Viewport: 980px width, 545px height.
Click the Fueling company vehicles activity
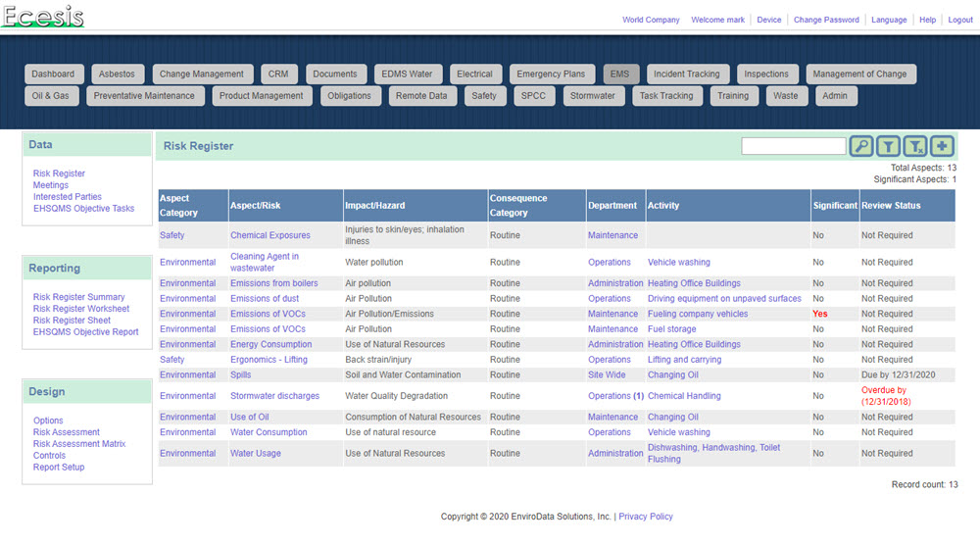coord(698,314)
